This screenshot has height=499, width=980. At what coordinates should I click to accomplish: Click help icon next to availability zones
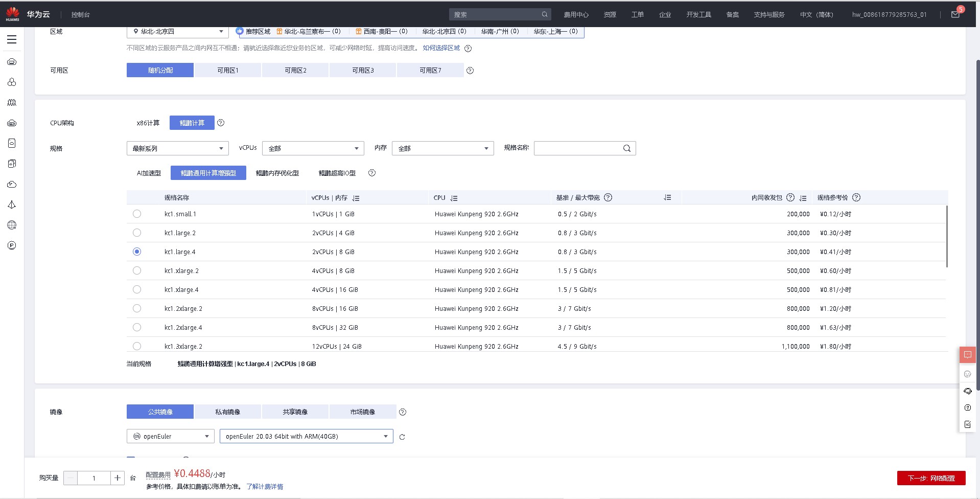[x=470, y=71]
